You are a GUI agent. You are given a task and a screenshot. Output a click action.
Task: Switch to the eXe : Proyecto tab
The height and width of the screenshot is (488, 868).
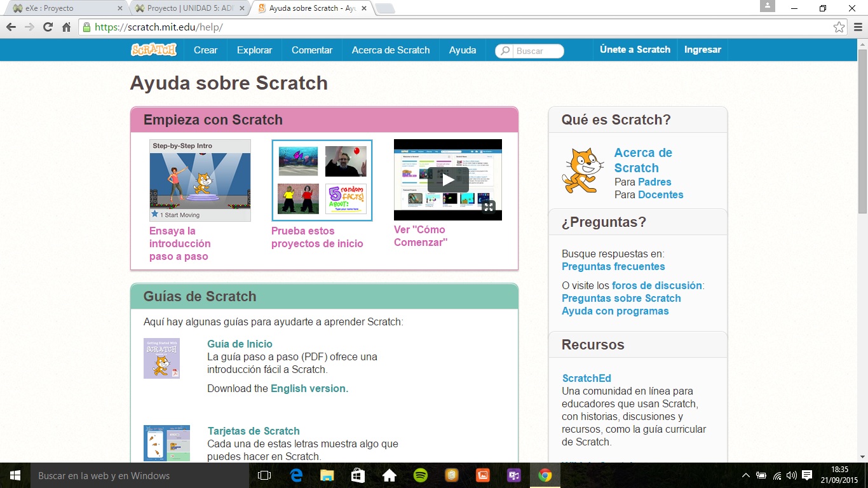tap(65, 8)
